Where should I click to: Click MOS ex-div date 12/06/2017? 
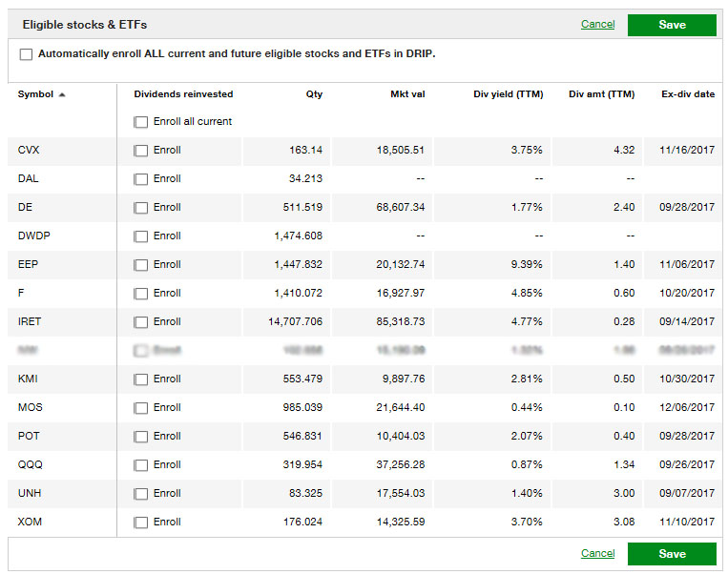[x=687, y=407]
